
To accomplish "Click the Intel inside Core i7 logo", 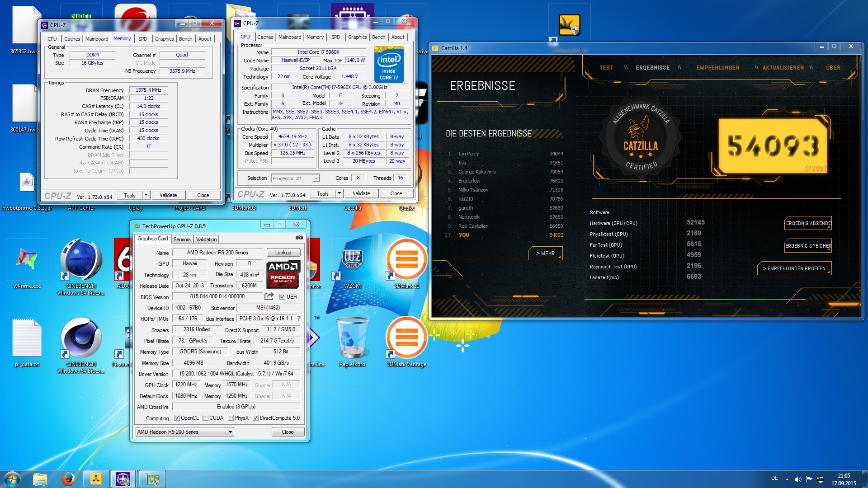I will point(389,65).
